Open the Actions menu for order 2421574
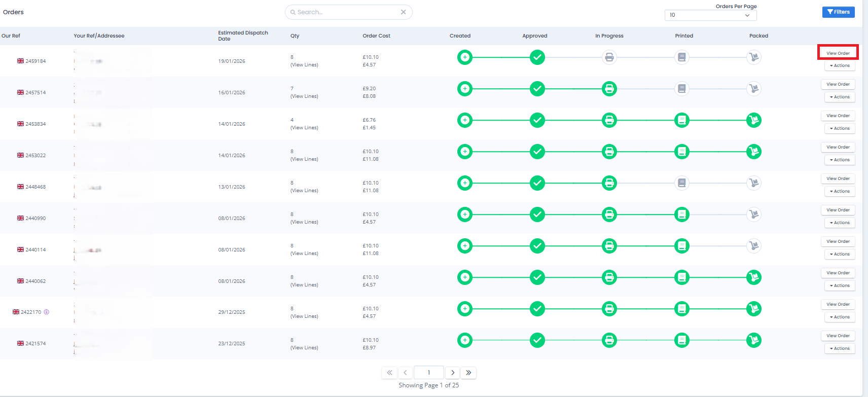The width and height of the screenshot is (868, 397). [840, 349]
